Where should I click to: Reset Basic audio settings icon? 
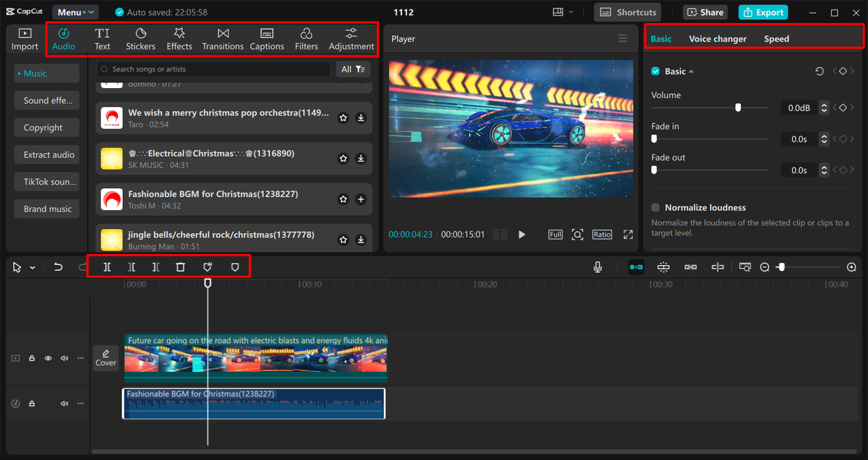coord(819,71)
